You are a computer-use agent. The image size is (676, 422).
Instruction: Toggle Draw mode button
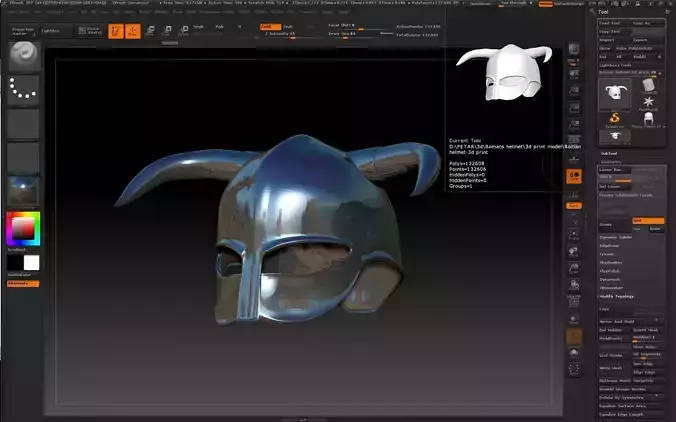(x=133, y=31)
